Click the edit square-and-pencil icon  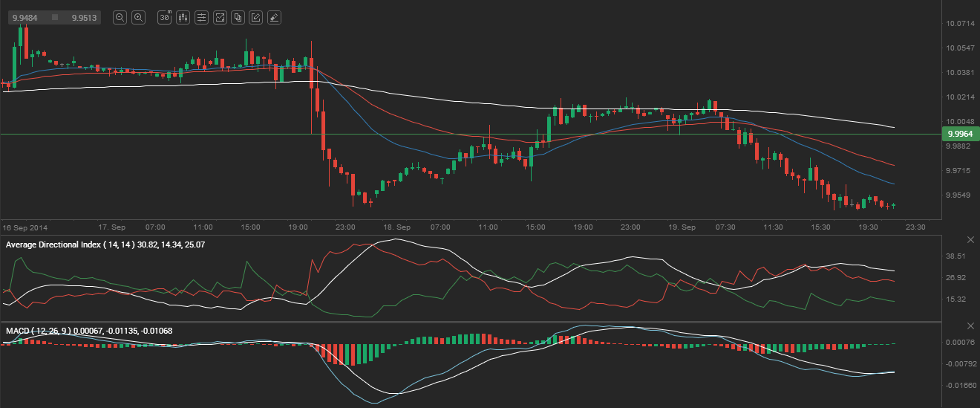(x=255, y=17)
